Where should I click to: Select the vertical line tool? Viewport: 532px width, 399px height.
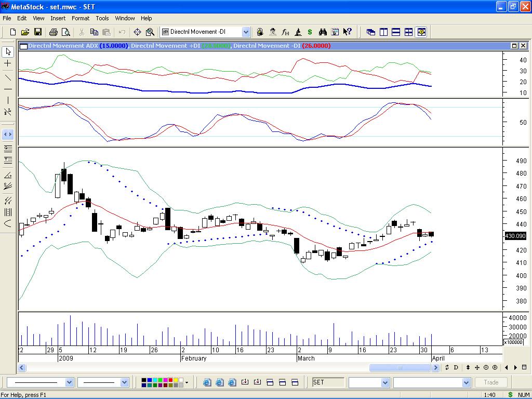[8, 100]
